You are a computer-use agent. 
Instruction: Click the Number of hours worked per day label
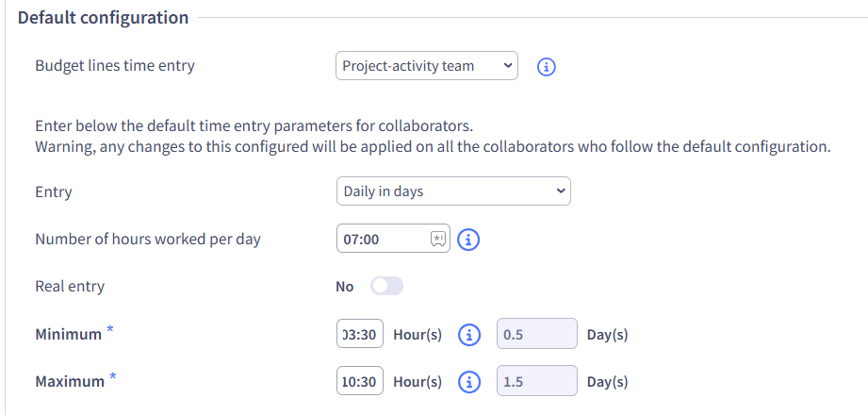148,240
